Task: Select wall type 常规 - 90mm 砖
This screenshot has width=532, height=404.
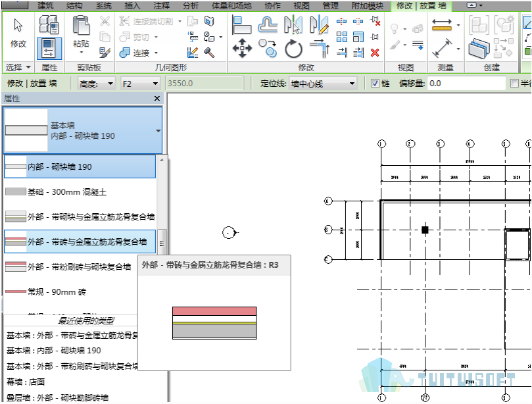Action: tap(70, 291)
